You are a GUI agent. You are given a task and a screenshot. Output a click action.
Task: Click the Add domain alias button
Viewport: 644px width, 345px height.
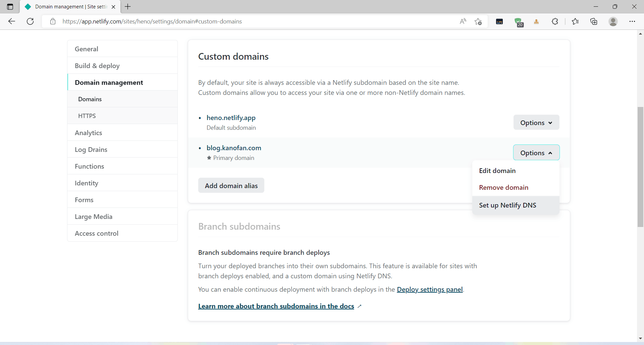tap(231, 185)
